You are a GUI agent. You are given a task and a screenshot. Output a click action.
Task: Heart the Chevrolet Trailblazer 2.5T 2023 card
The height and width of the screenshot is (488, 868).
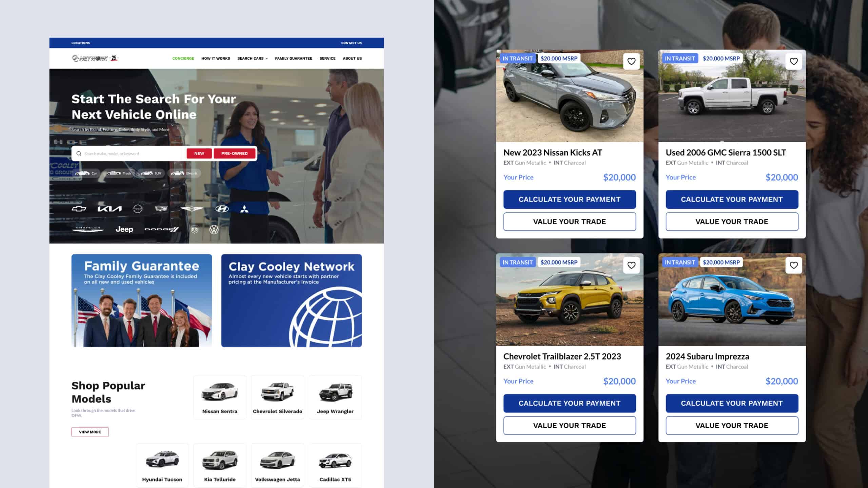tap(631, 265)
